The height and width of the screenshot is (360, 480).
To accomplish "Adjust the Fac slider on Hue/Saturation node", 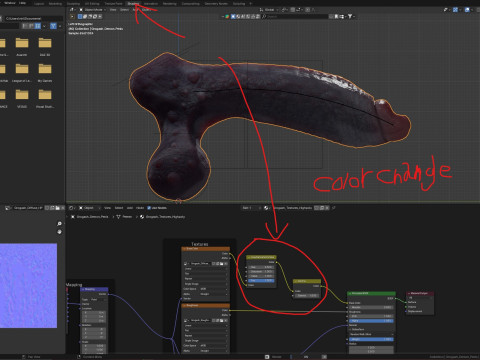I will [x=261, y=281].
